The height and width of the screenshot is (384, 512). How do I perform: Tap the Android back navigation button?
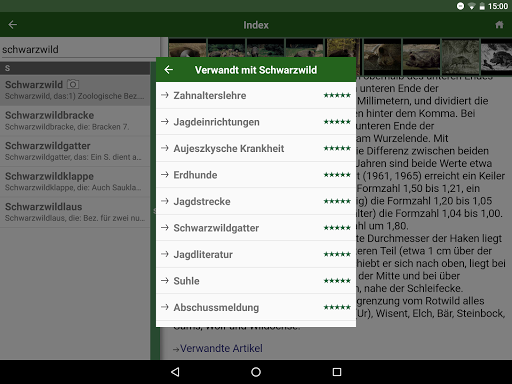point(175,372)
